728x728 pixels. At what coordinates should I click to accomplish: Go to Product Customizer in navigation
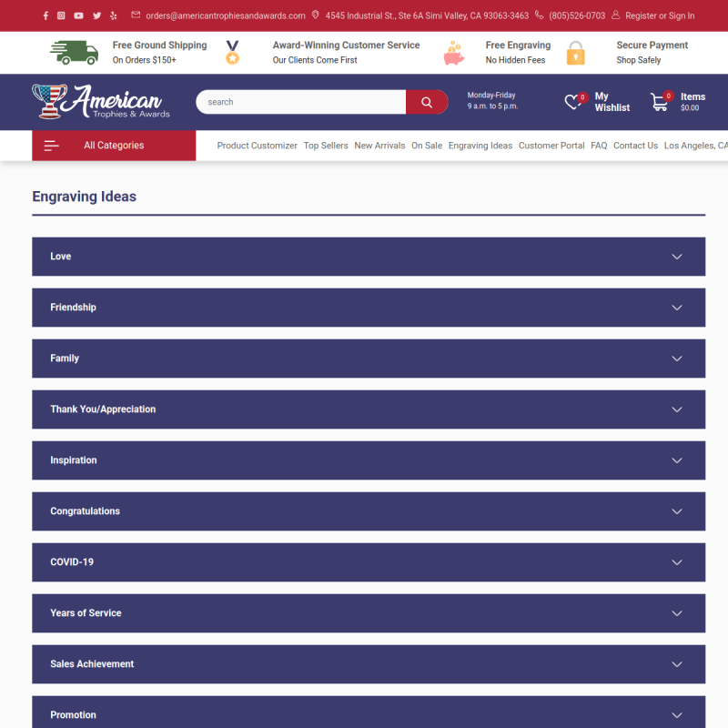tap(257, 146)
